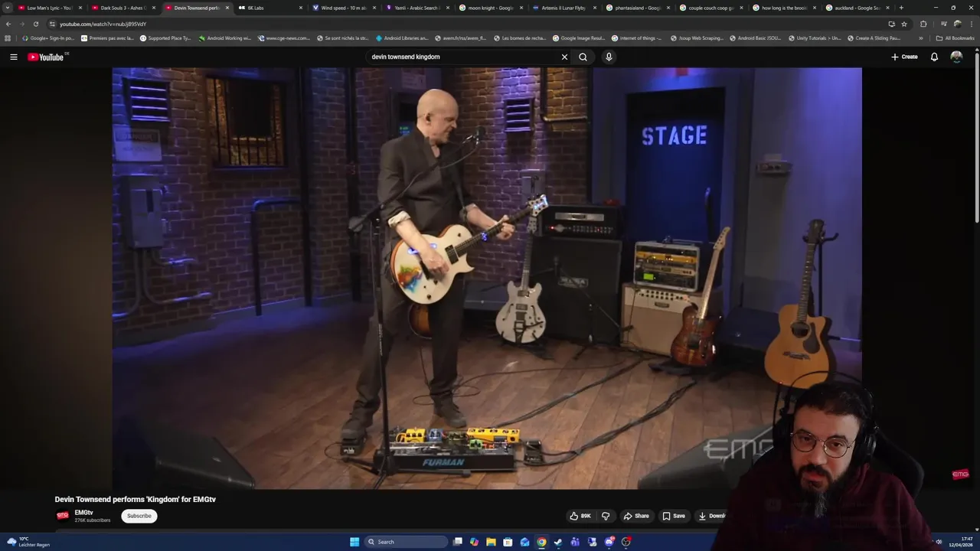Screen dimensions: 980x551
Task: Go to YouTube home via logo
Action: point(46,57)
